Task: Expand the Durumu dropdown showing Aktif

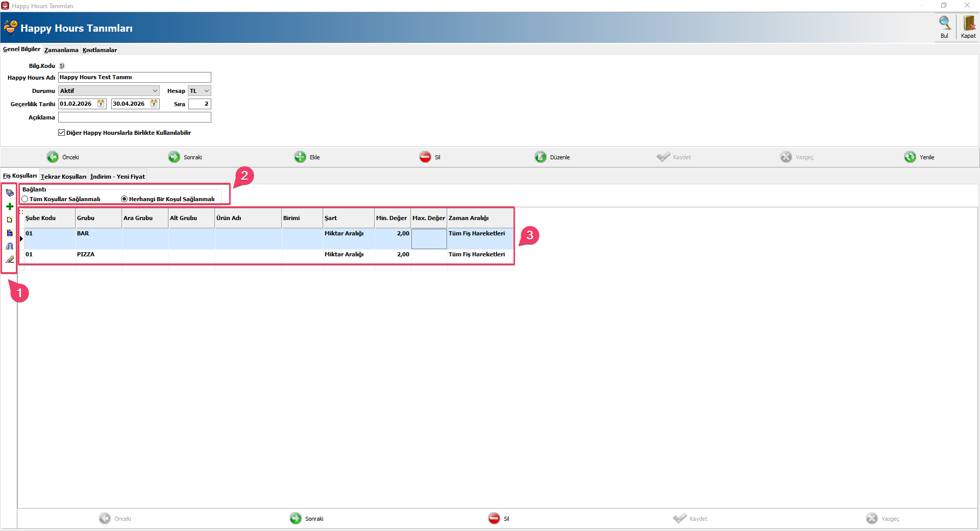Action: coord(155,91)
